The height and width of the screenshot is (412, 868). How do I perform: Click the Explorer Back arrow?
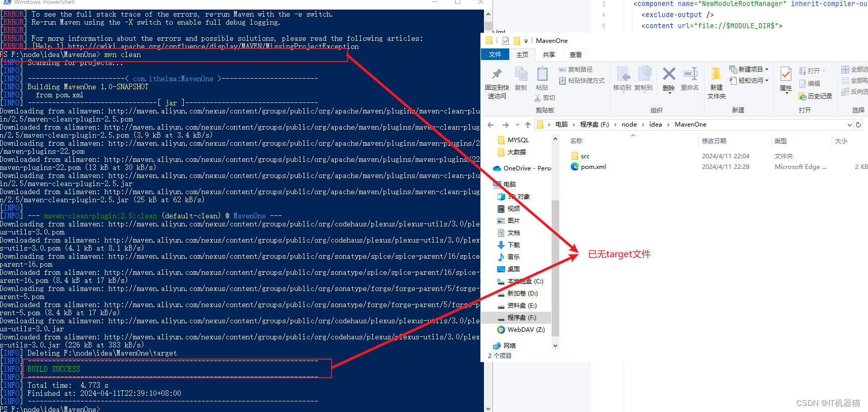(491, 125)
